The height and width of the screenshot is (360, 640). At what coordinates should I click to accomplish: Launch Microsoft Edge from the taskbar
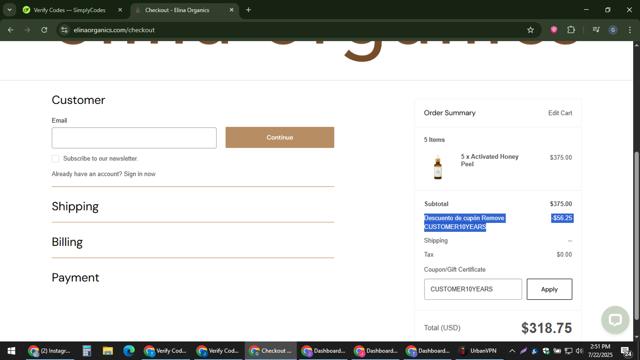[x=129, y=351]
